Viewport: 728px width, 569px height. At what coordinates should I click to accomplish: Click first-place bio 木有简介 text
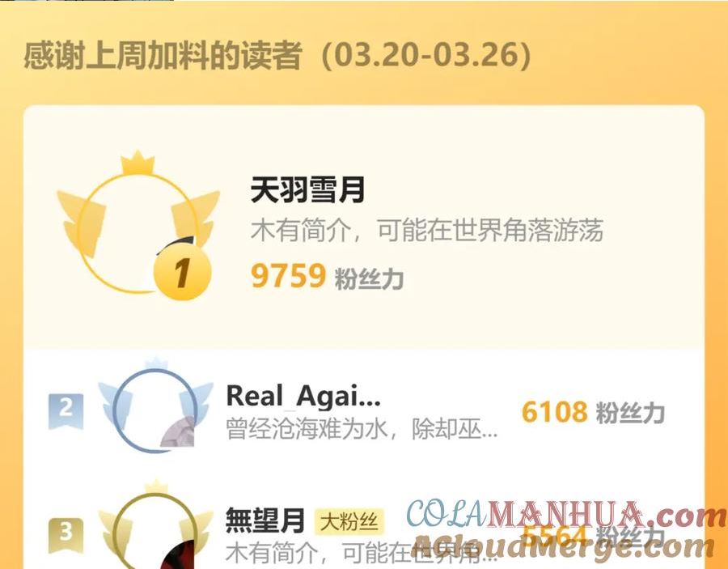click(300, 229)
